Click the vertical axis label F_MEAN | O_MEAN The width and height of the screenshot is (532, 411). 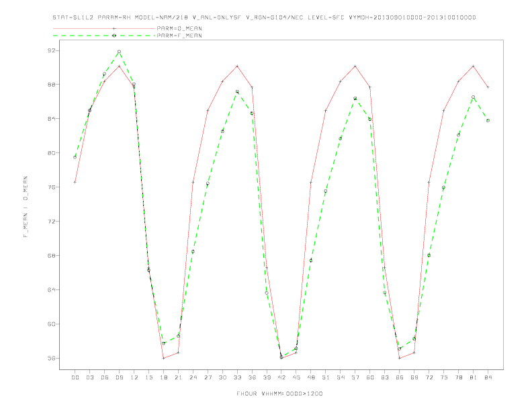coord(26,207)
